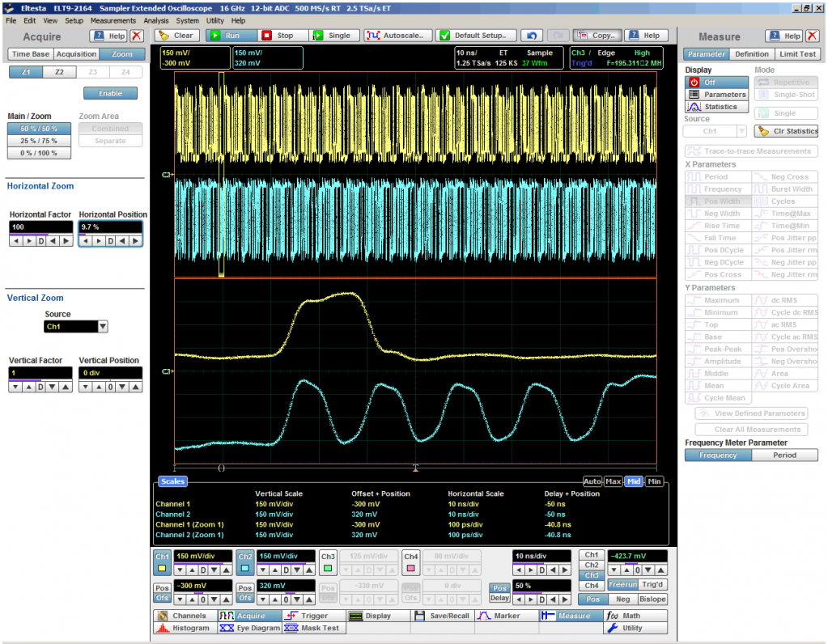Click the Clr Statistics button

click(786, 131)
